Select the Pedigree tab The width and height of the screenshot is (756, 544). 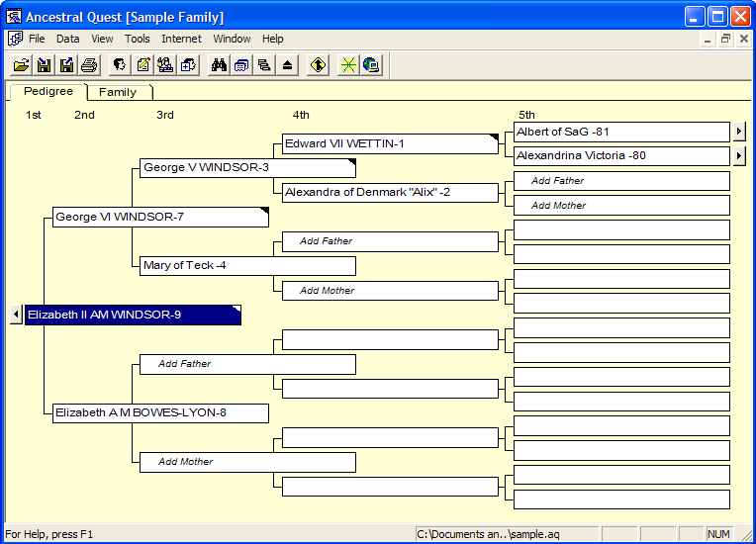pos(48,91)
